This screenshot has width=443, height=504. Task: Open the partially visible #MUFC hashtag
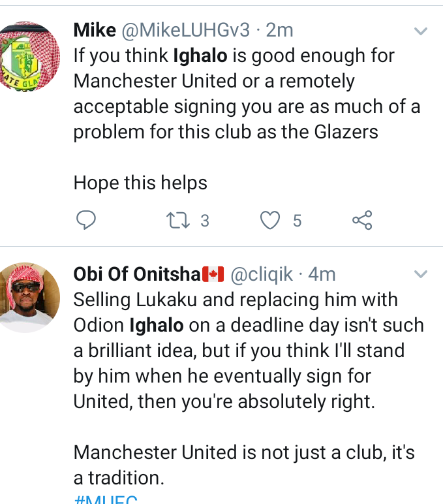click(106, 500)
